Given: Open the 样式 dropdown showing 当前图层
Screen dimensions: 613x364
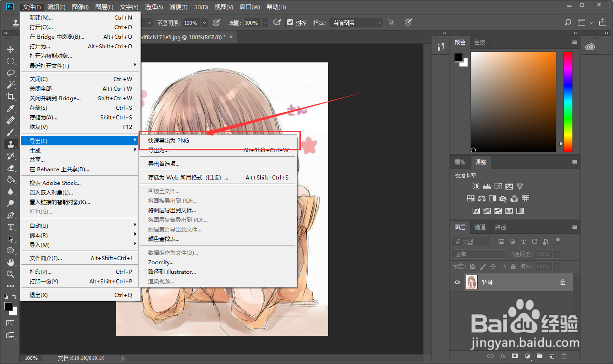Looking at the screenshot, I should (356, 22).
